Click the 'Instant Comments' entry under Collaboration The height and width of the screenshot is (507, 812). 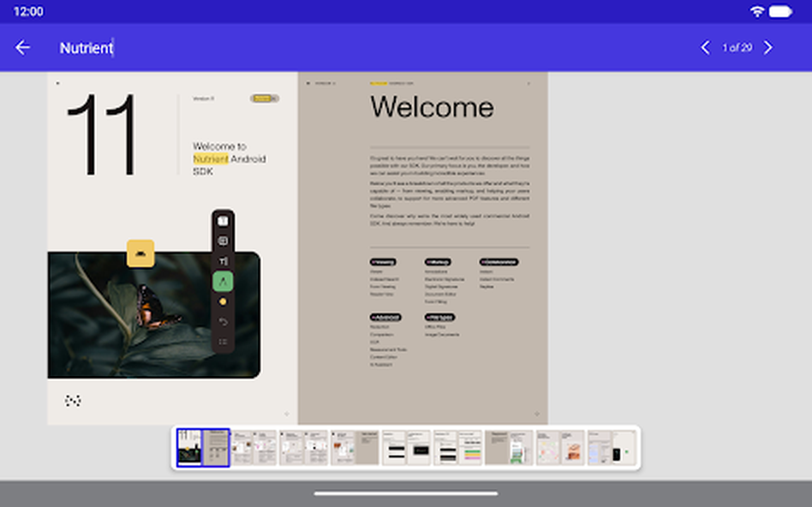point(497,279)
